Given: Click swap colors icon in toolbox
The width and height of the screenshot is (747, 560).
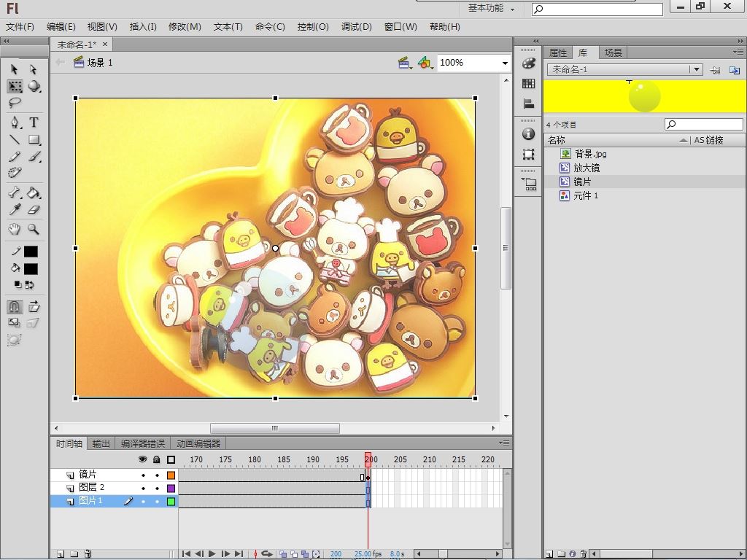Looking at the screenshot, I should click(x=29, y=285).
